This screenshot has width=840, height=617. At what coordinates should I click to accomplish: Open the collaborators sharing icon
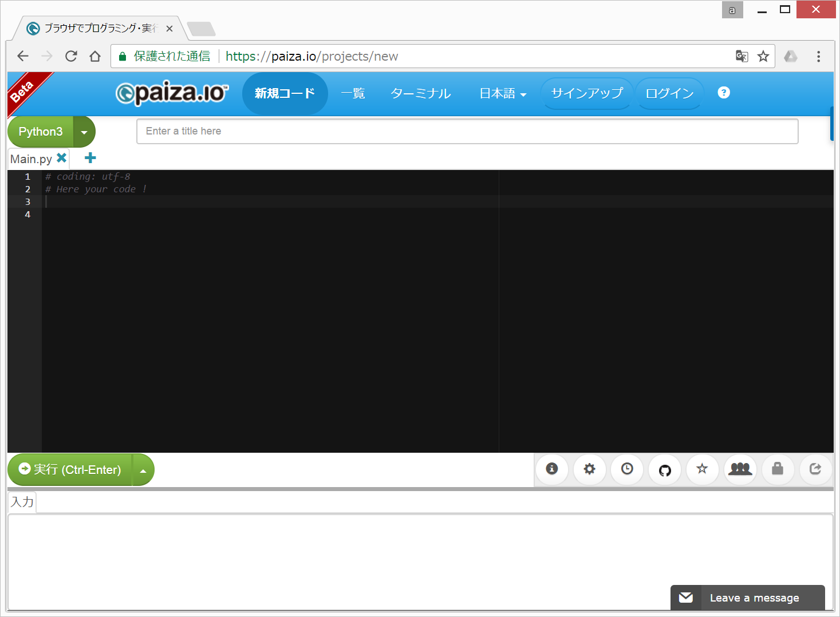click(740, 469)
